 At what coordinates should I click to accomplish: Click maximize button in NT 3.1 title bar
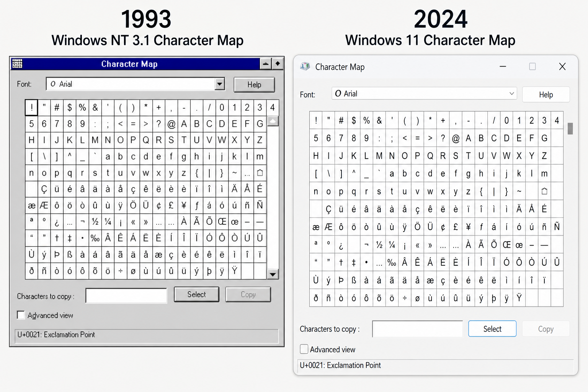[x=278, y=64]
